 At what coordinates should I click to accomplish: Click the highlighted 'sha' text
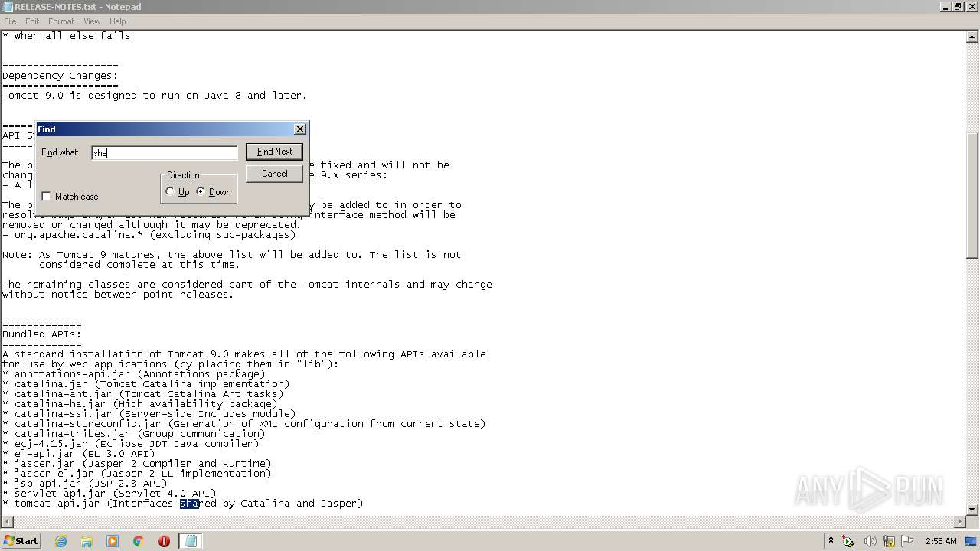coord(189,504)
